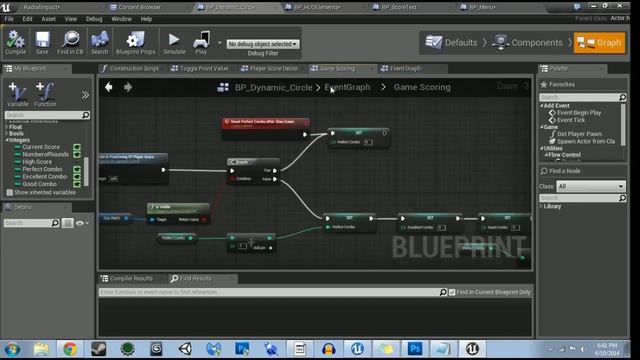Open Blueprint Props
The width and height of the screenshot is (640, 360).
[x=136, y=42]
